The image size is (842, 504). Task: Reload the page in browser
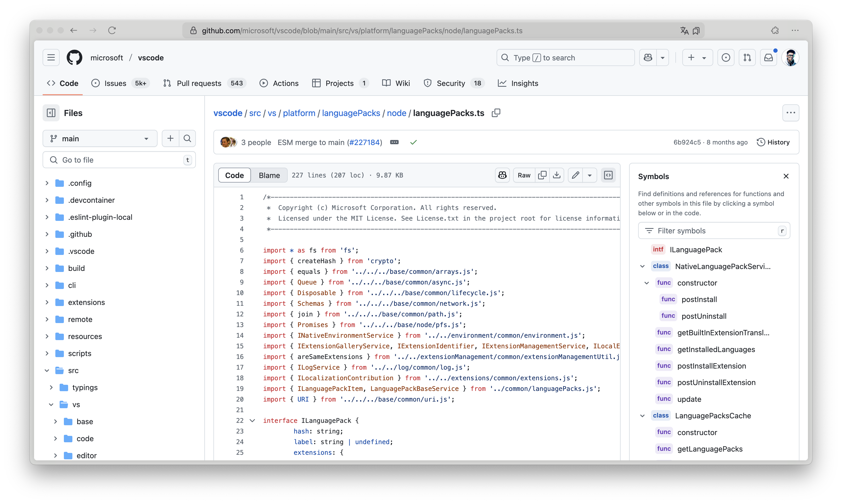click(x=112, y=30)
